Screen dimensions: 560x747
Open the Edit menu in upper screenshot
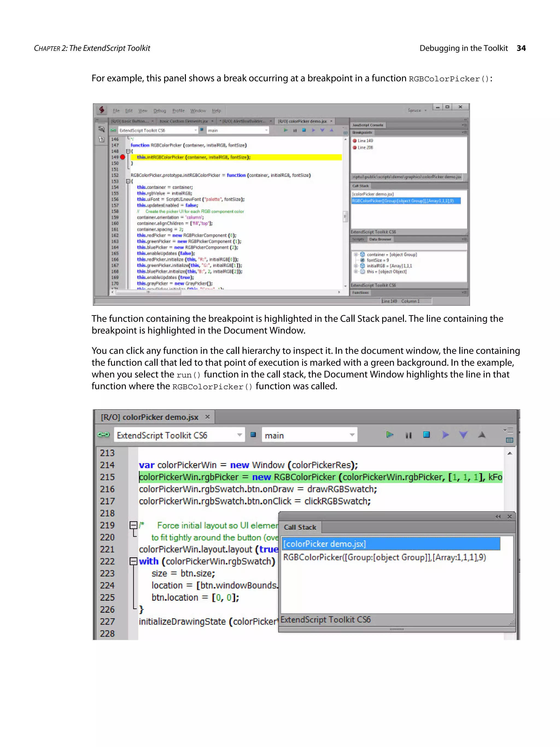tap(129, 111)
